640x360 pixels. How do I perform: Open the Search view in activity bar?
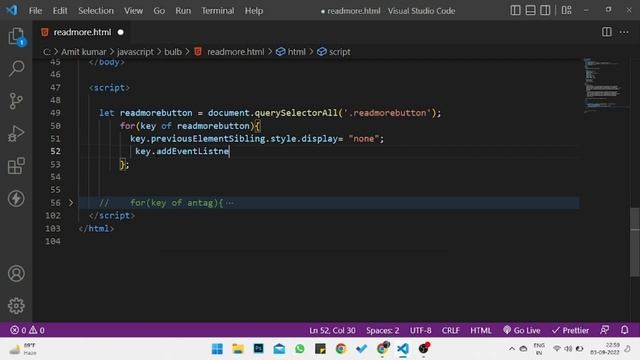pyautogui.click(x=16, y=68)
